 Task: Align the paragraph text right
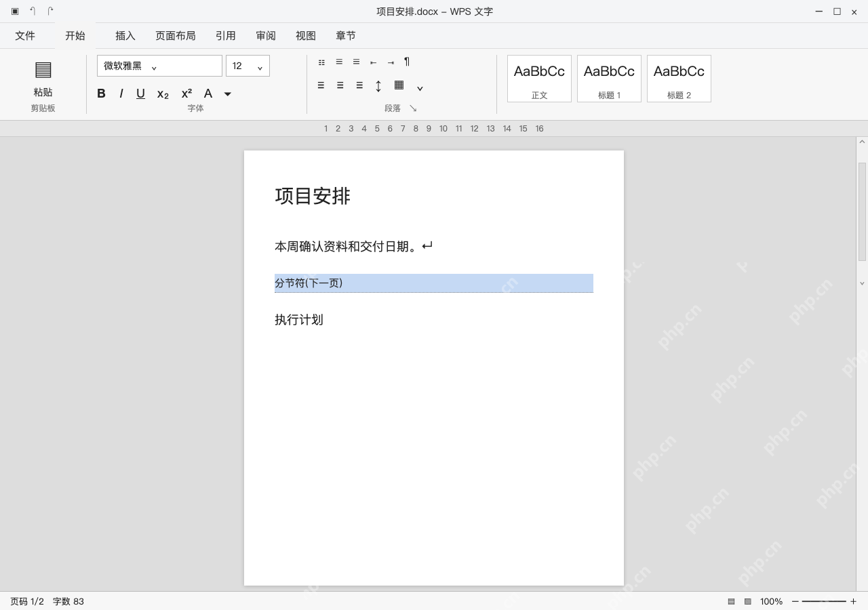pos(359,85)
